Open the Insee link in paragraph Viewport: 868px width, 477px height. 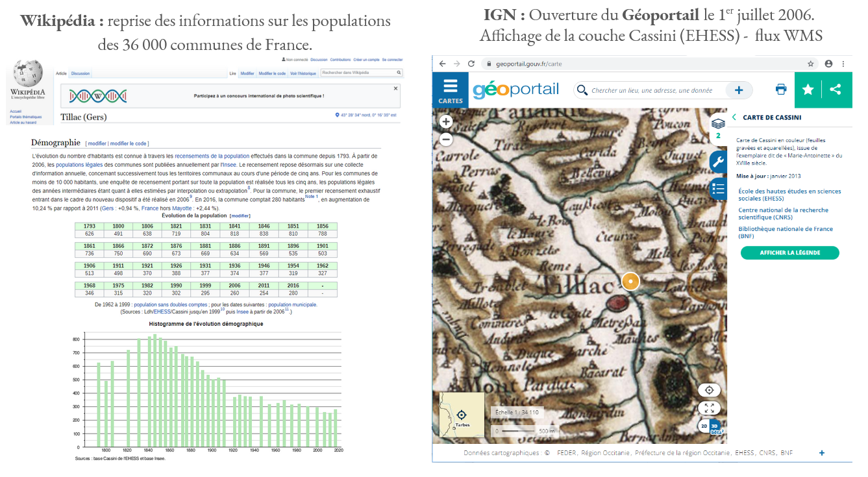click(x=229, y=165)
